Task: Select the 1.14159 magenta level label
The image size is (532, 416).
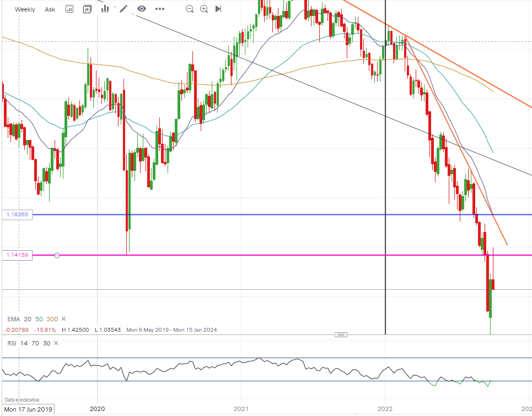Action: pyautogui.click(x=17, y=255)
